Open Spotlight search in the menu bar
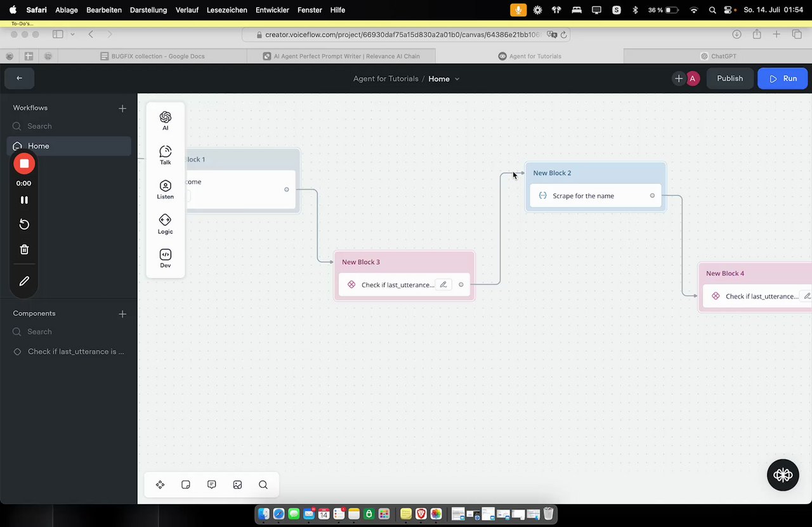This screenshot has width=812, height=527. pyautogui.click(x=712, y=10)
